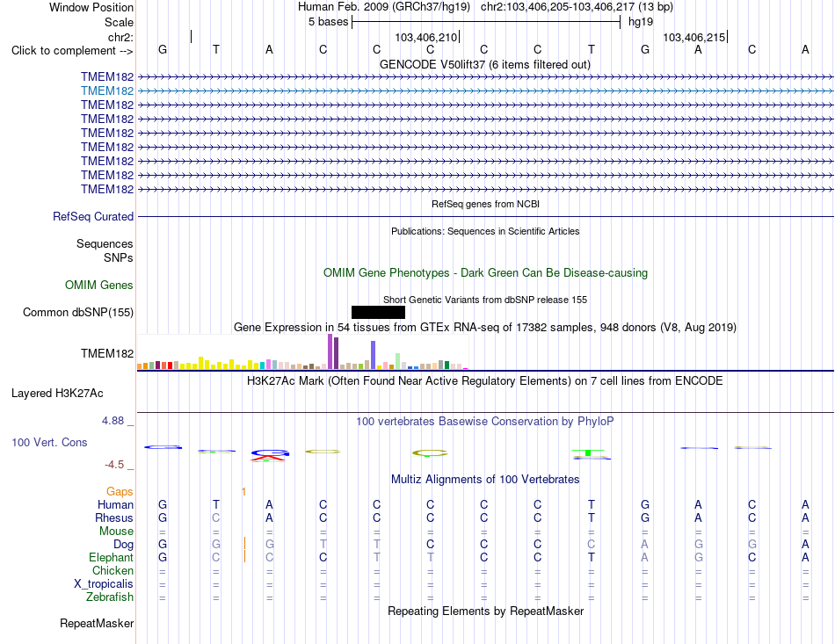Click the orange Gaps label

point(120,492)
